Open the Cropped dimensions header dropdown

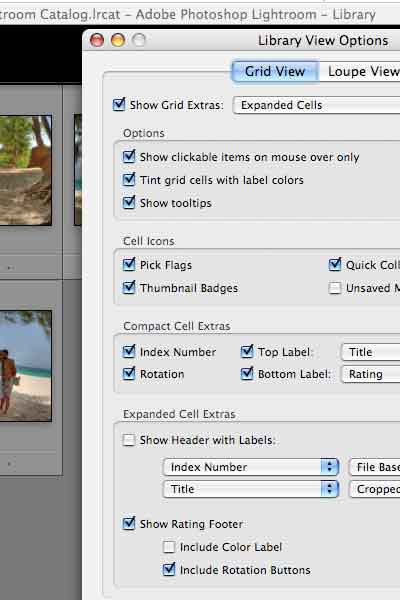(375, 489)
